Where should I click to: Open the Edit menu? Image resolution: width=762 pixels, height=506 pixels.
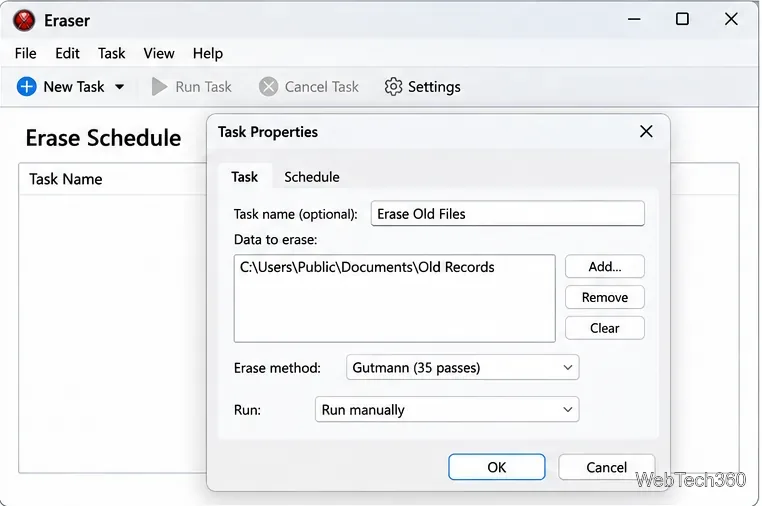67,53
